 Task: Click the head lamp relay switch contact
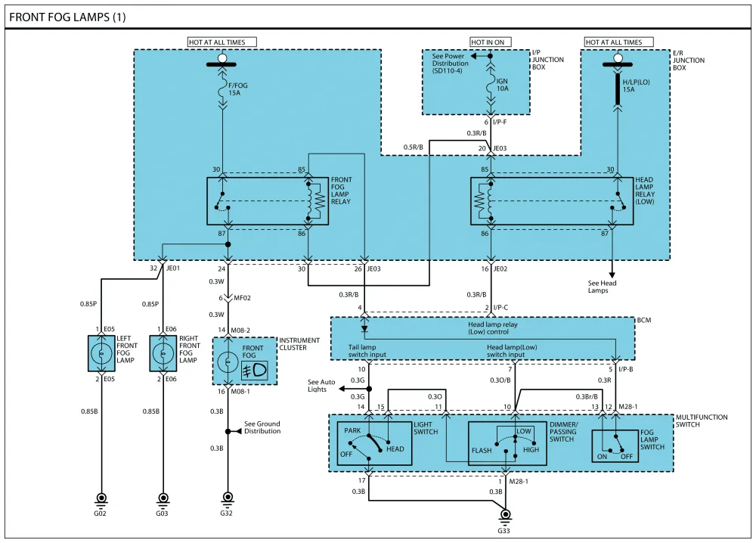618,202
